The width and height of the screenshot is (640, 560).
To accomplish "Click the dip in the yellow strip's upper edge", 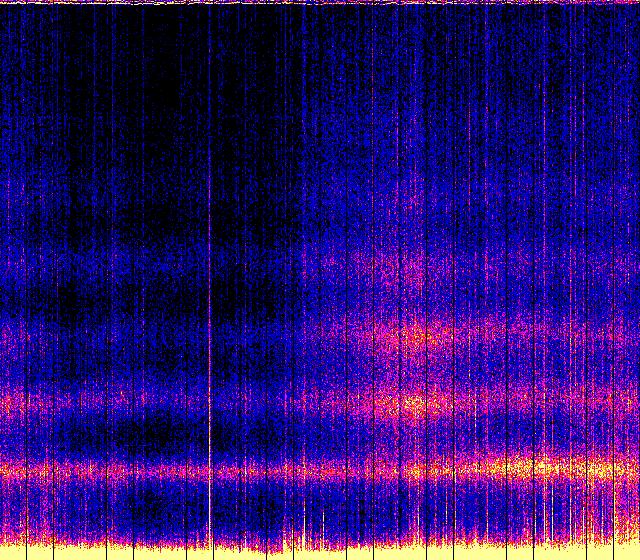I will 268,549.
